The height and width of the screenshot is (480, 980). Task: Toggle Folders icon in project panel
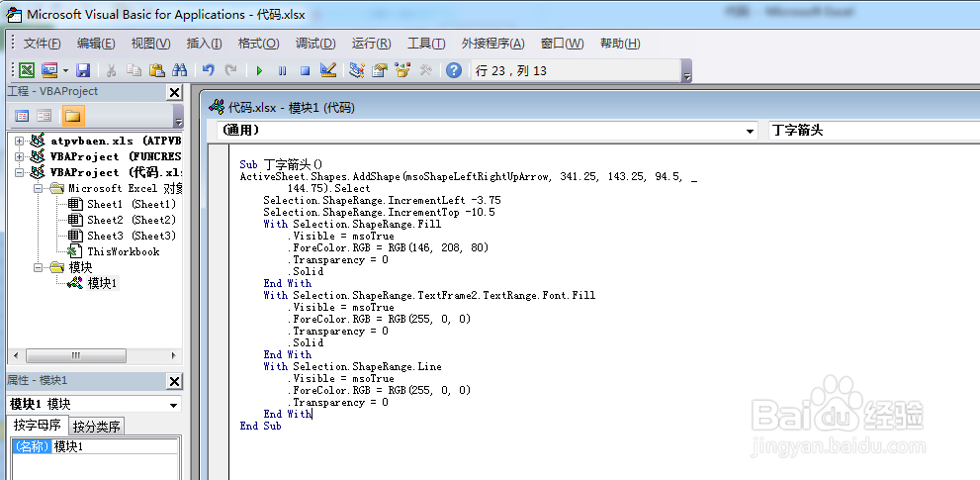tap(73, 116)
